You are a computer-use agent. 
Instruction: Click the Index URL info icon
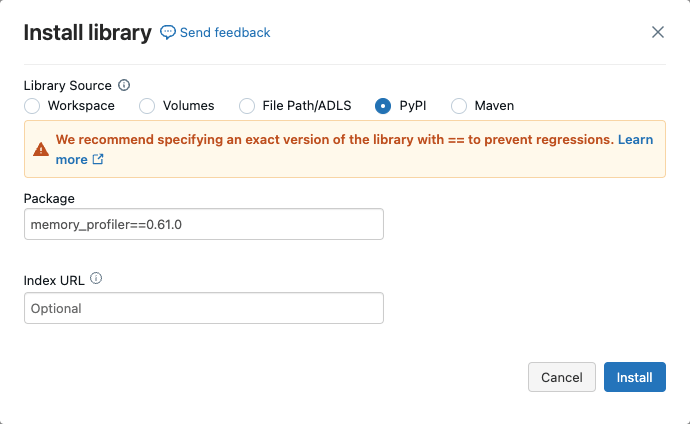click(x=97, y=280)
